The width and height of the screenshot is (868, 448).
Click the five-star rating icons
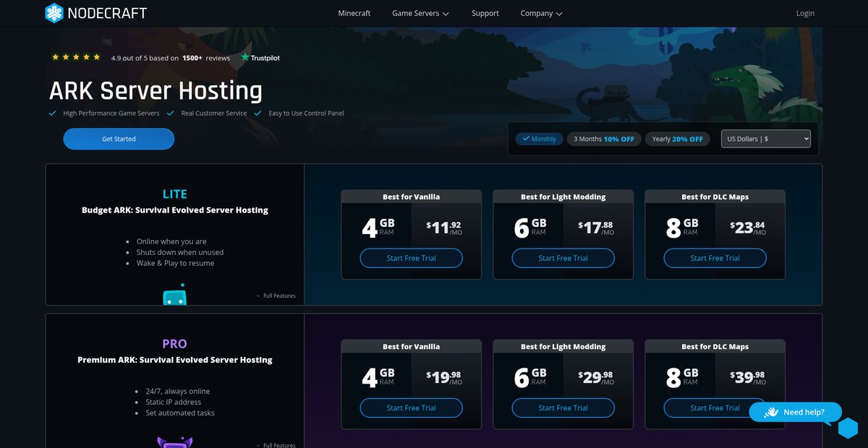[x=76, y=56]
